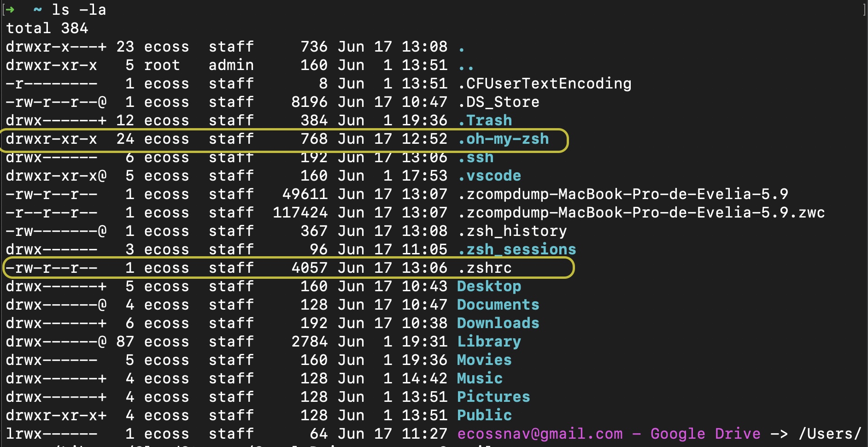Select the Pictures folder name
The width and height of the screenshot is (868, 447).
coord(494,397)
